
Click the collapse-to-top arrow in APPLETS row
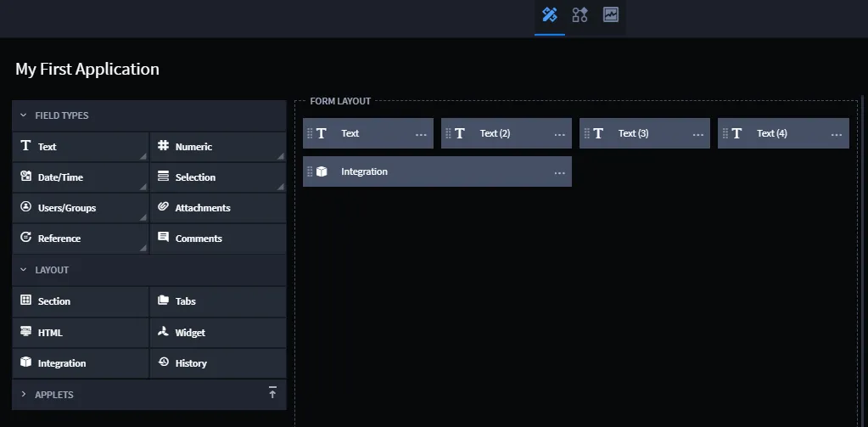pos(272,392)
